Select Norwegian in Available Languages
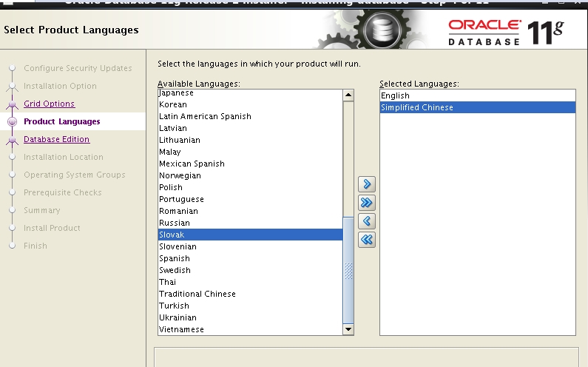 point(250,175)
